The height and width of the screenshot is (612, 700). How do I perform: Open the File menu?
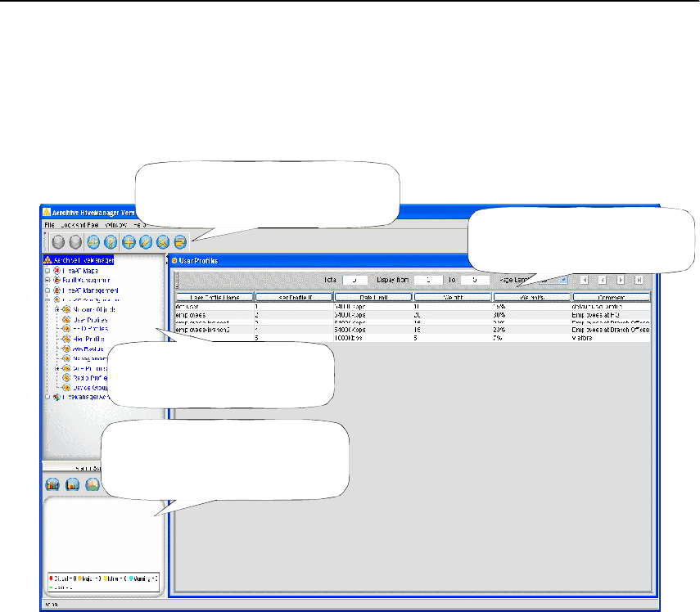click(50, 225)
